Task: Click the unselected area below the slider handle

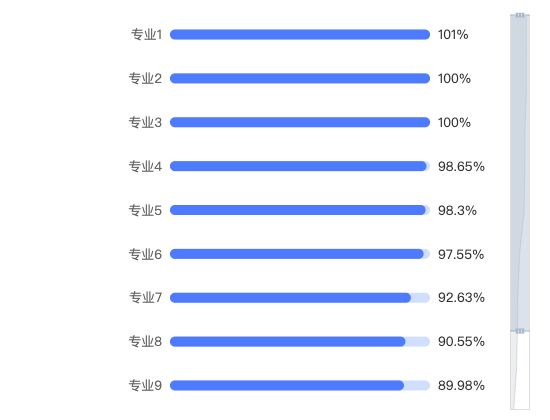Action: (520, 371)
